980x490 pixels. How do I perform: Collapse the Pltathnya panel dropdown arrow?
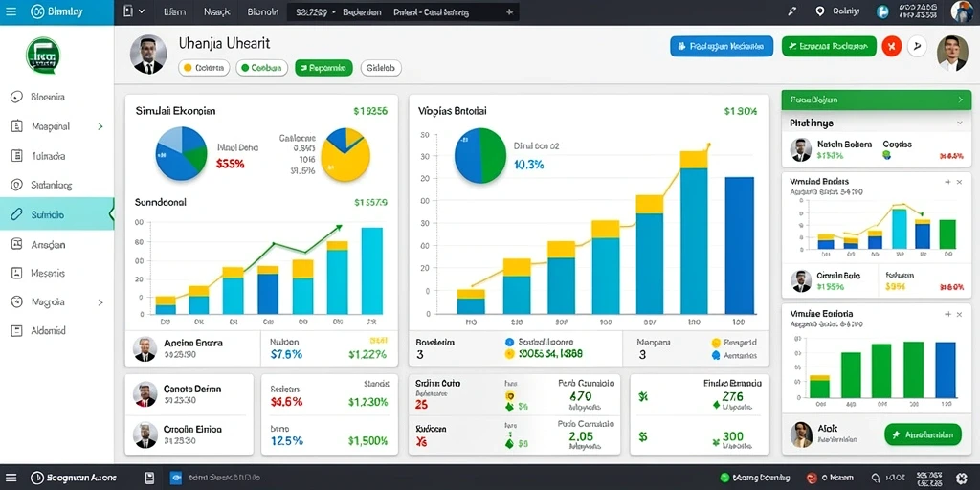[959, 123]
